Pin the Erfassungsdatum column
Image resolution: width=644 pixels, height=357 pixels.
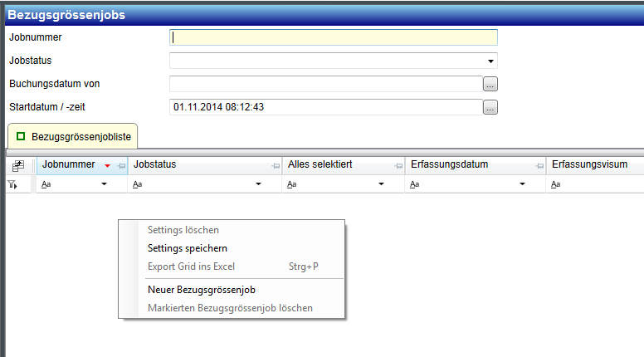pos(539,166)
